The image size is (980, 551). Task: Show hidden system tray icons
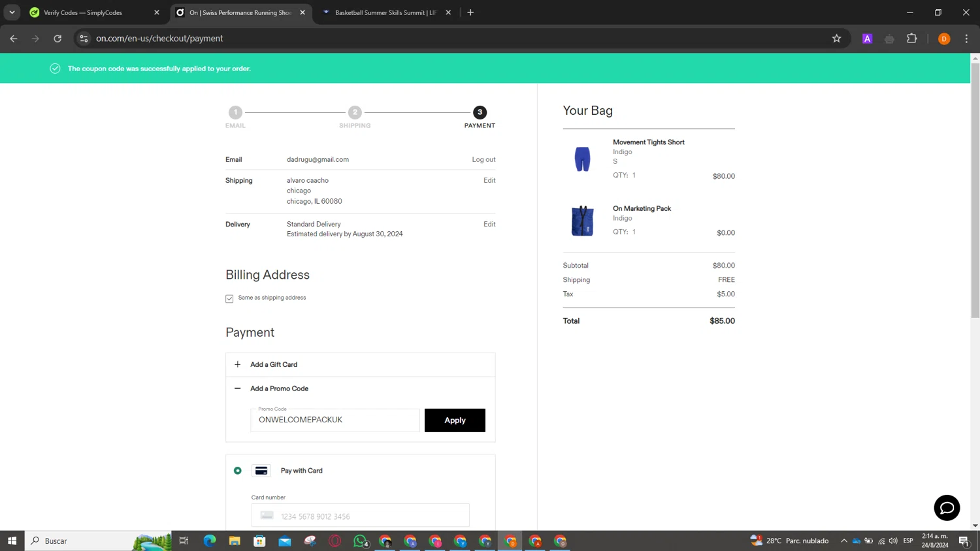pos(843,541)
